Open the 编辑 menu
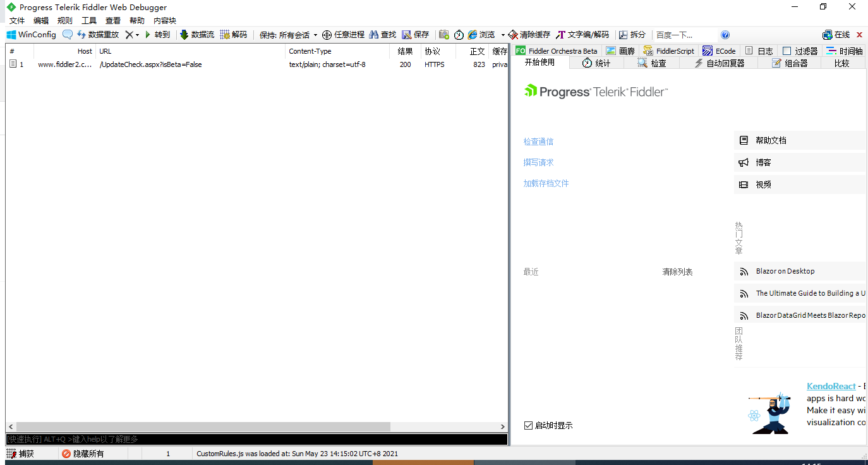The height and width of the screenshot is (465, 868). tap(41, 21)
